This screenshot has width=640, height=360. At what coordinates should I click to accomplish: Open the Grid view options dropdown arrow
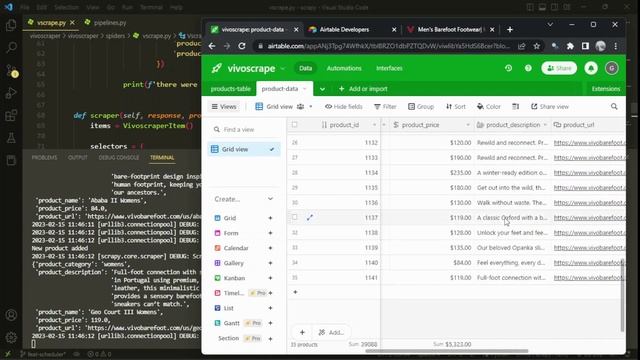pyautogui.click(x=311, y=107)
